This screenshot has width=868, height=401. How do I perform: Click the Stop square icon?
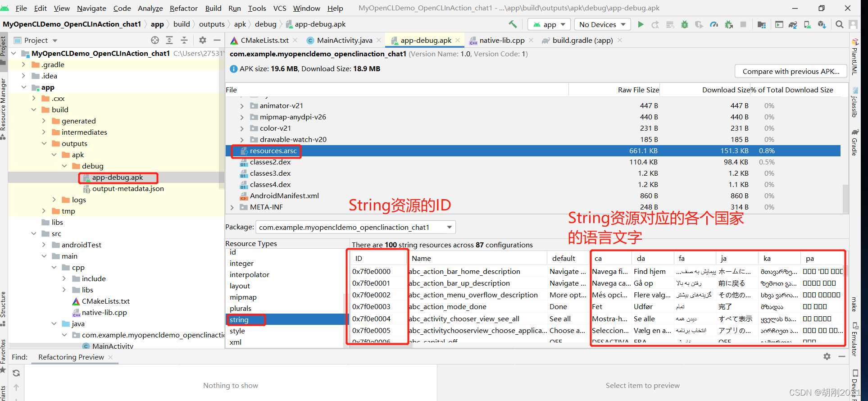743,24
